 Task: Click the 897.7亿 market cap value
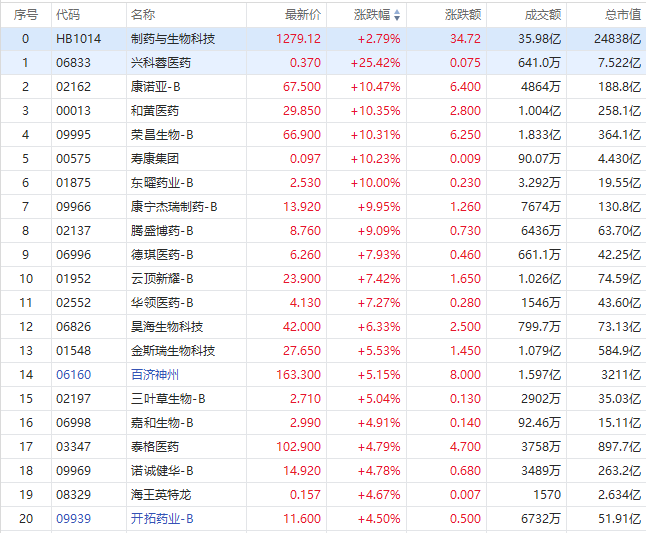(620, 447)
